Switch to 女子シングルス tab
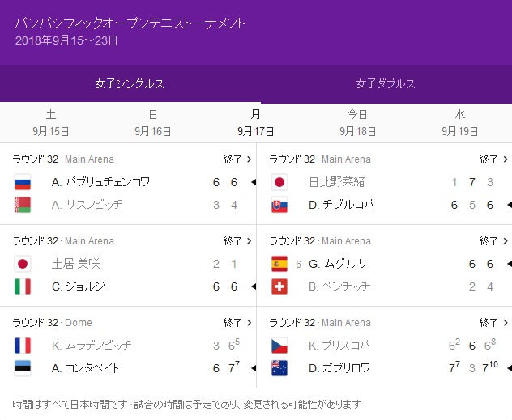Viewport: 512px width, 420px height. [130, 83]
